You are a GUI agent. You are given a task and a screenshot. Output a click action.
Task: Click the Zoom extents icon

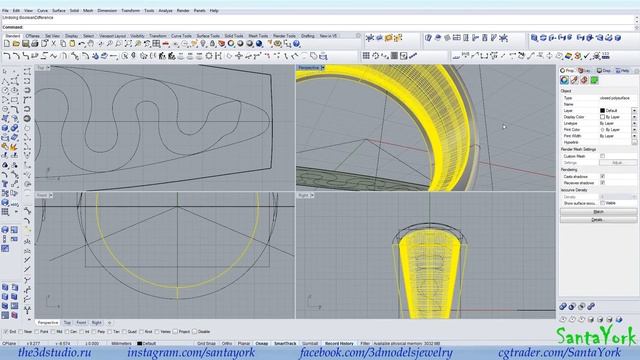click(128, 44)
